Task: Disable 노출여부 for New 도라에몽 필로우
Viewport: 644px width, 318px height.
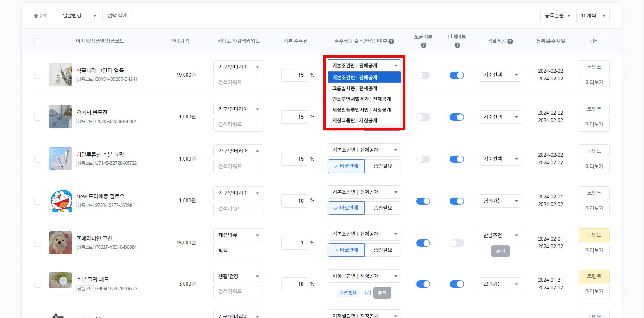Action: pyautogui.click(x=423, y=201)
